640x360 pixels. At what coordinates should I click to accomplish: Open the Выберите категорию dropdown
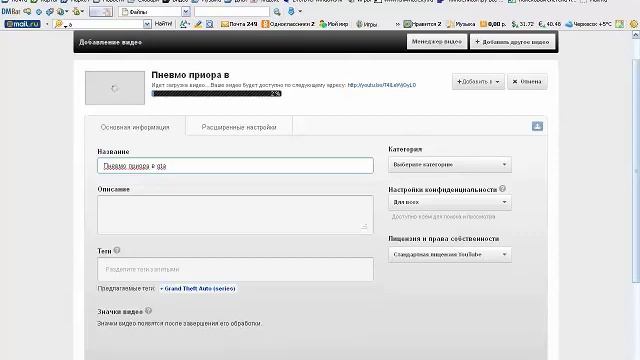click(x=450, y=164)
